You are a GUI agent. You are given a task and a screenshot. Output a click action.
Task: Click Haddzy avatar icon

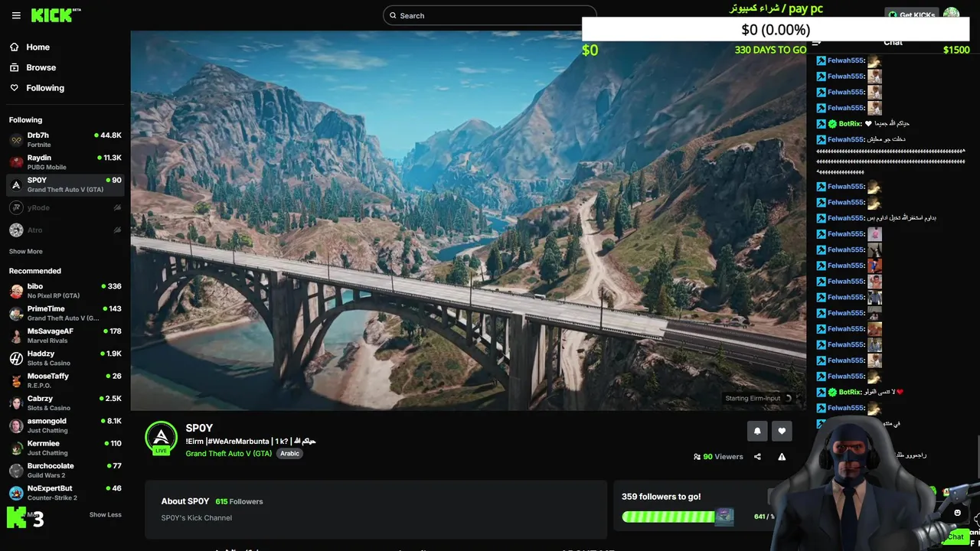coord(16,358)
